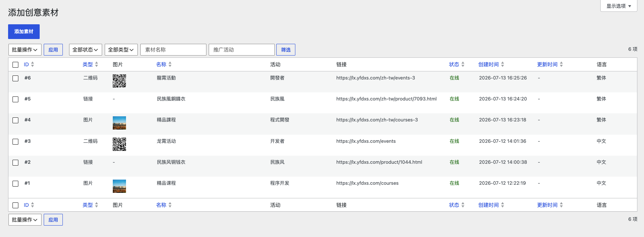The image size is (644, 237).
Task: Click the name 精品課程 in row #4
Action: click(166, 120)
